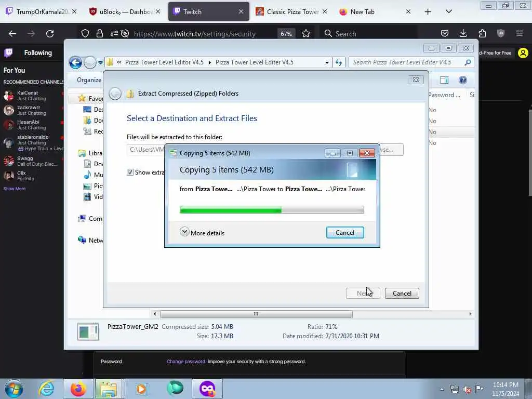Viewport: 532px width, 399px height.
Task: Open address bar previous locations dropdown
Action: [327, 63]
